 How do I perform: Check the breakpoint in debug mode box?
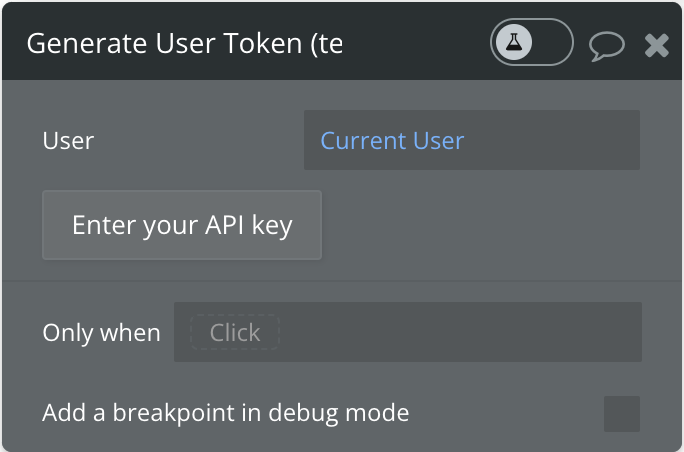(x=622, y=414)
